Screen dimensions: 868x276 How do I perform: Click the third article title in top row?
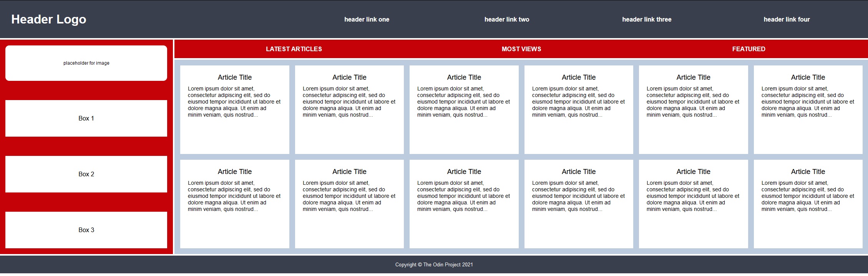coord(464,77)
